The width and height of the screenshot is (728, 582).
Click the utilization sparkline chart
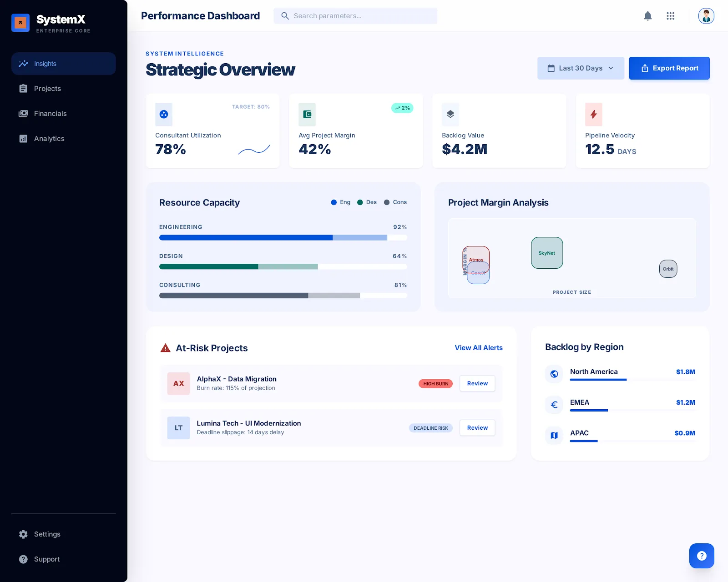[x=254, y=149]
